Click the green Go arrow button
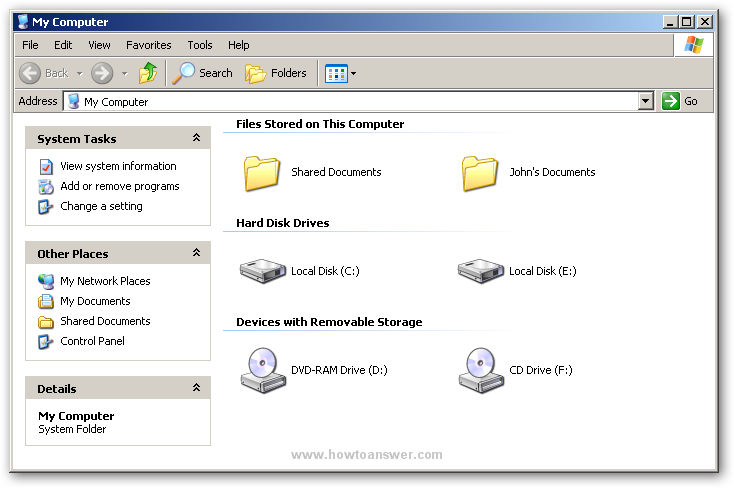 coord(670,101)
